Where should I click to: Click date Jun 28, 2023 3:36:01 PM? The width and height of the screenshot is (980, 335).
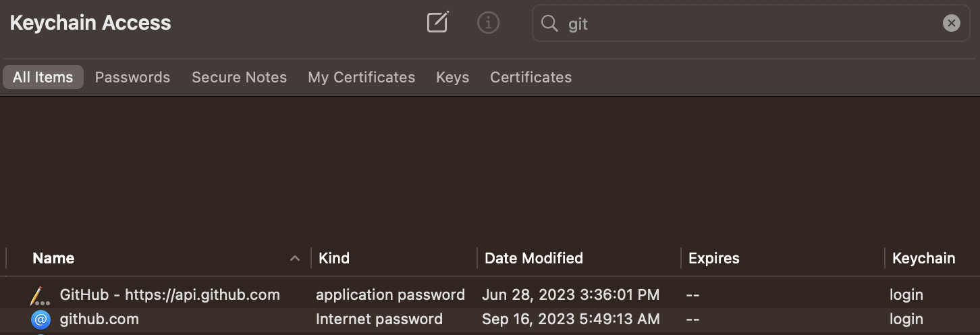click(570, 294)
